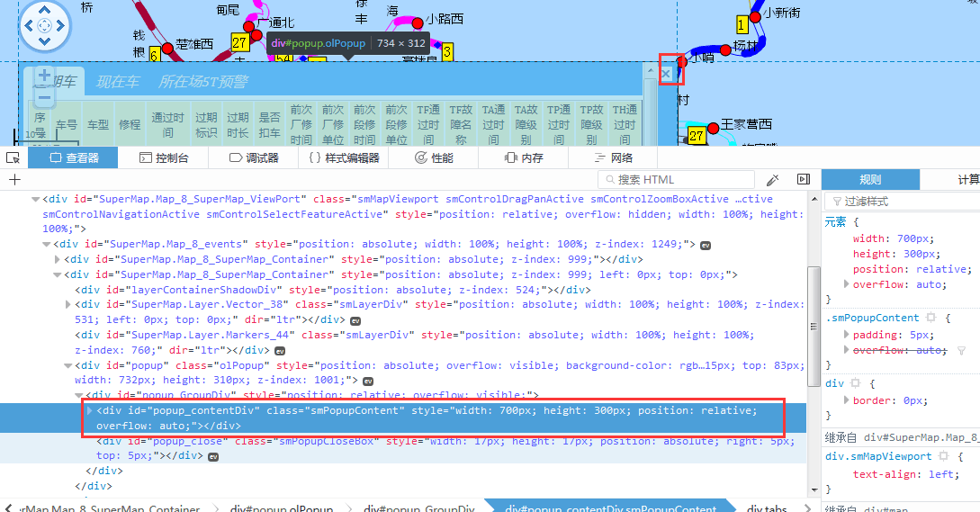Click the plus icon to add node
The width and height of the screenshot is (980, 512).
click(14, 180)
